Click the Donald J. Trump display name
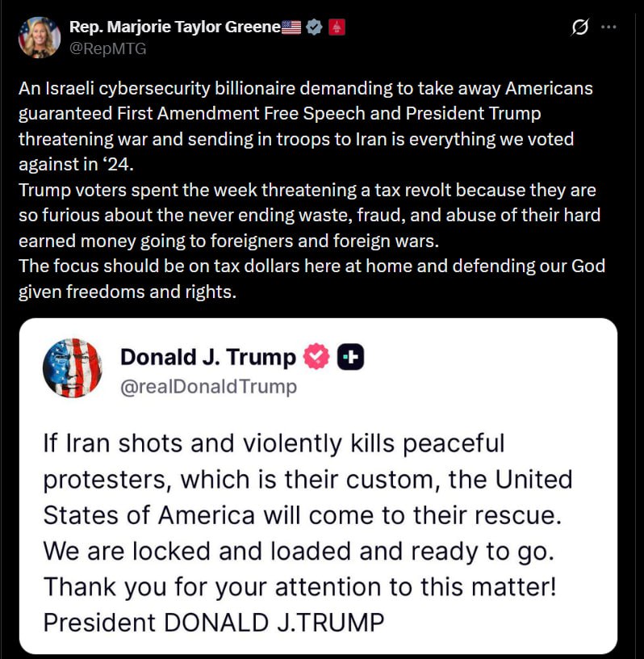 [207, 356]
